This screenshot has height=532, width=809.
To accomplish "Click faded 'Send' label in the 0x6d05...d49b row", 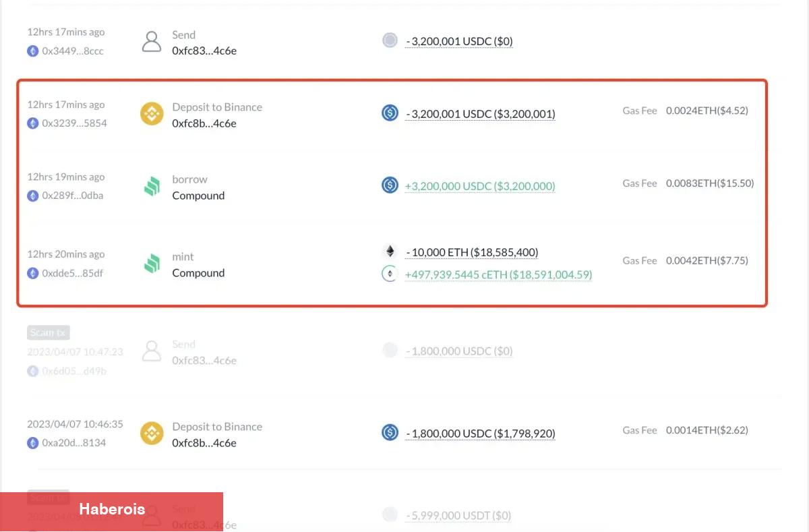I will [x=183, y=345].
